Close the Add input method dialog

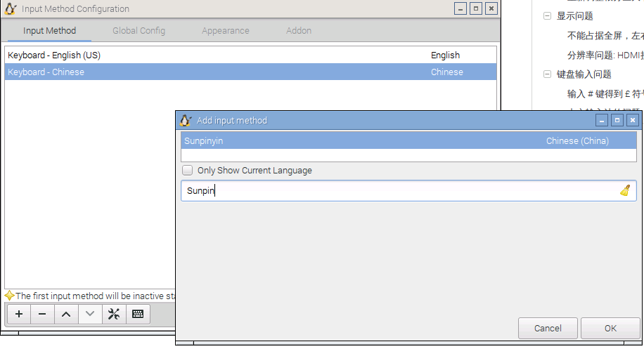(633, 120)
